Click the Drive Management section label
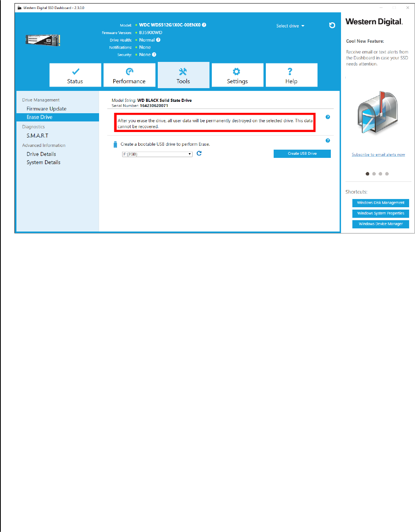The width and height of the screenshot is (415, 532). (x=41, y=100)
